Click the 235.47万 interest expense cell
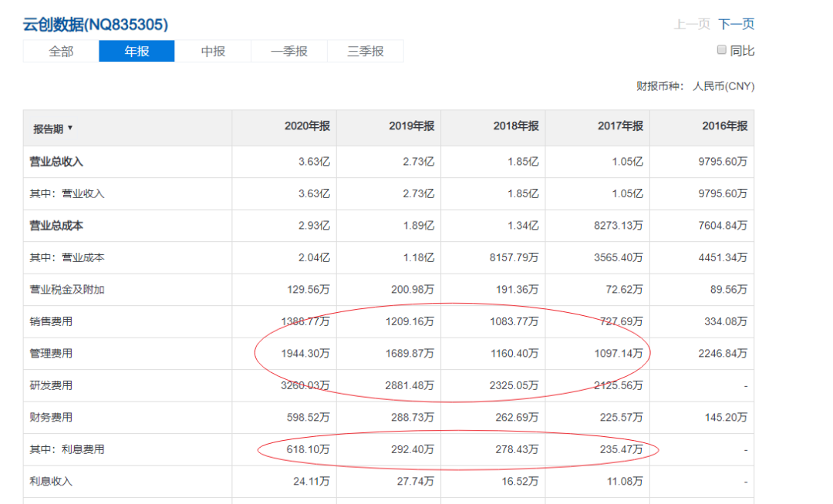The height and width of the screenshot is (504, 833). coord(622,449)
